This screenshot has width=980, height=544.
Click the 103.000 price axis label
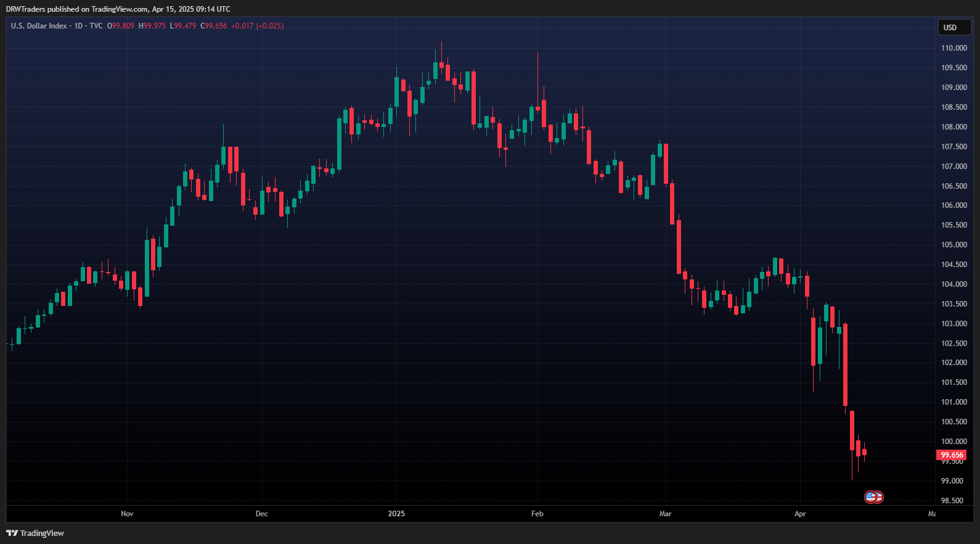(953, 324)
